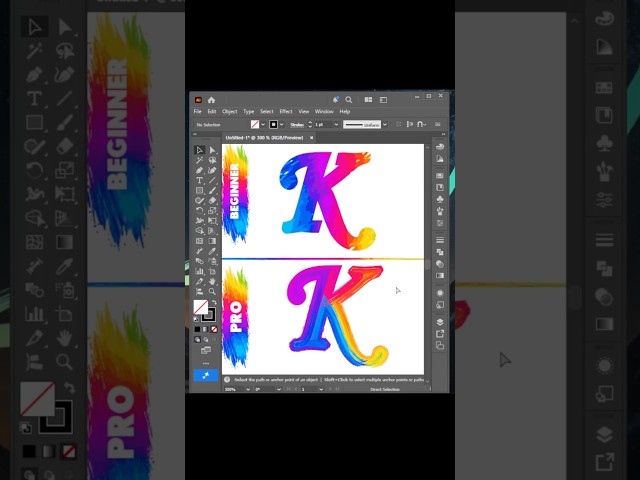Screen dimensions: 640x480
Task: Reset to default fill and stroke
Action: pyautogui.click(x=196, y=319)
